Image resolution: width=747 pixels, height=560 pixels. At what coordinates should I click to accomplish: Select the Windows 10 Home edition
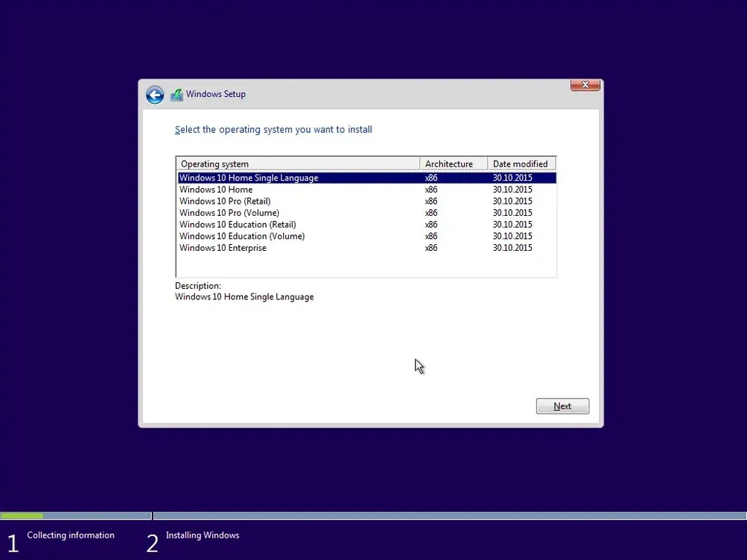pyautogui.click(x=367, y=190)
